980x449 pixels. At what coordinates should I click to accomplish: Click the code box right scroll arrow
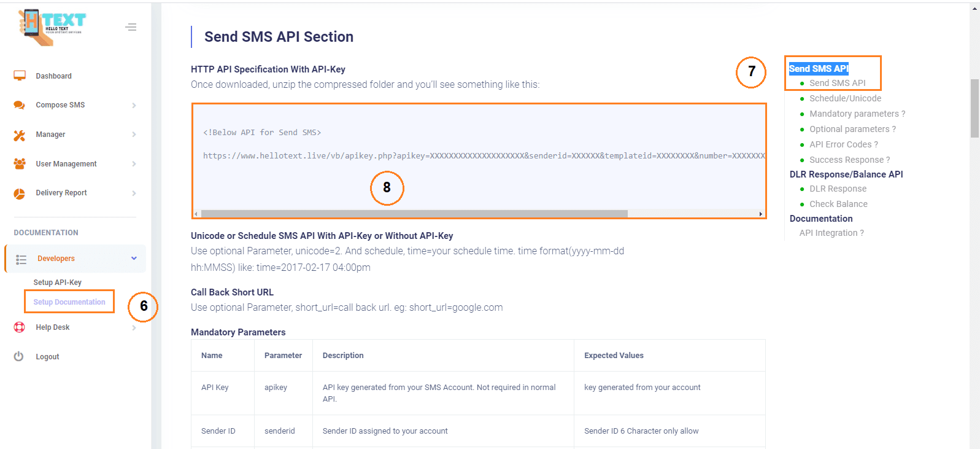tap(761, 214)
